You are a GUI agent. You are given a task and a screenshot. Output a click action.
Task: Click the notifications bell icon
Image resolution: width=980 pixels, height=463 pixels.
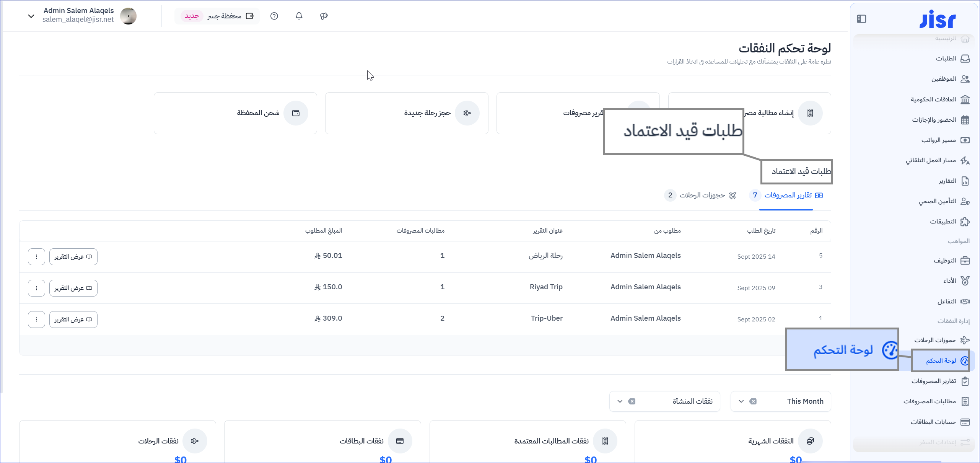coord(299,16)
